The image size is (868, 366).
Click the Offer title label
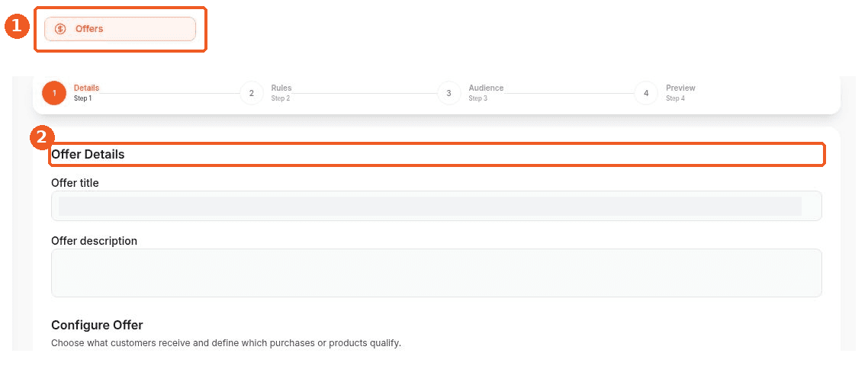[75, 183]
